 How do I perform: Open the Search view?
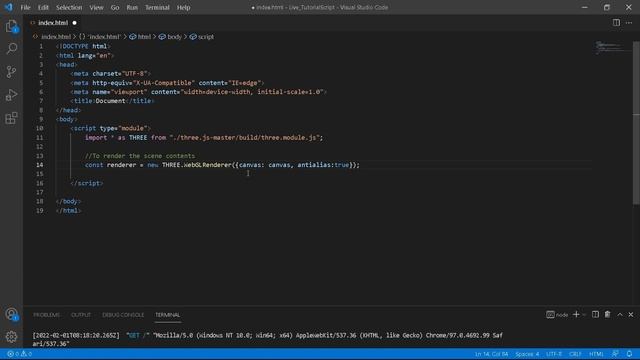tap(11, 49)
